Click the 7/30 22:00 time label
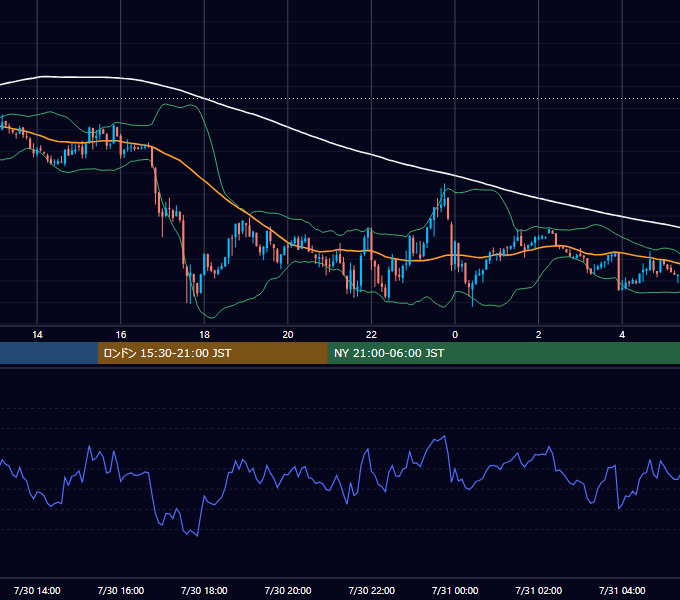680x600 pixels. click(372, 590)
